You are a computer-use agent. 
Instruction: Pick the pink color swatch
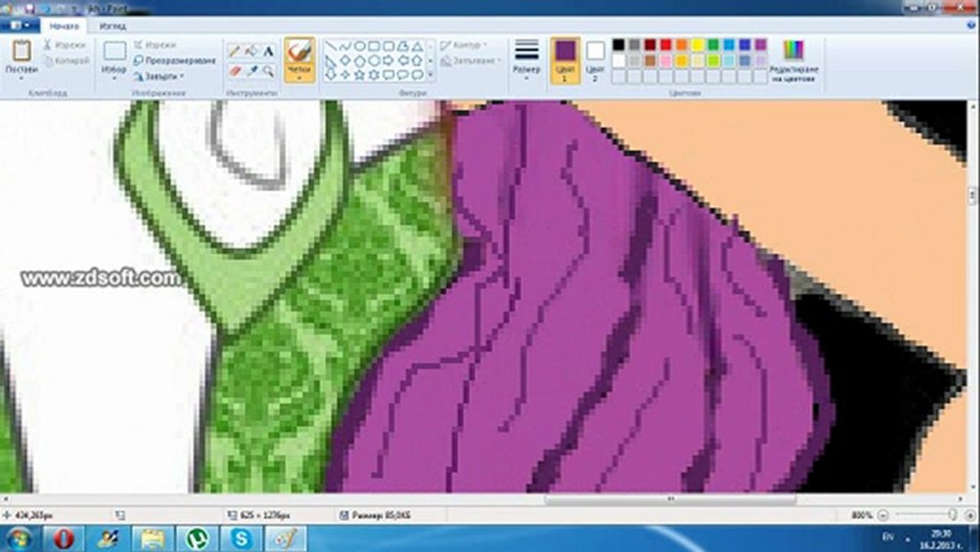tap(666, 61)
